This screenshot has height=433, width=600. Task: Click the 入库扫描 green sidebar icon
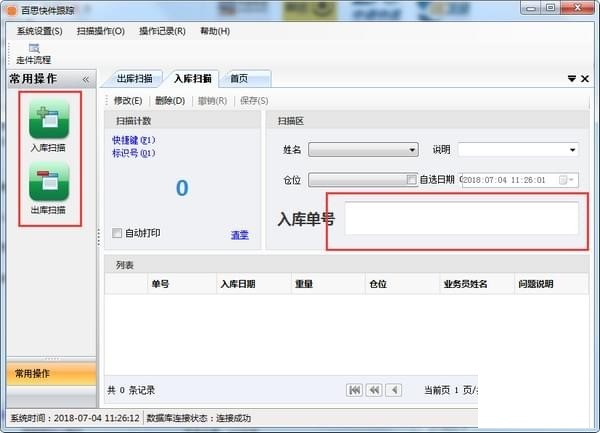49,119
